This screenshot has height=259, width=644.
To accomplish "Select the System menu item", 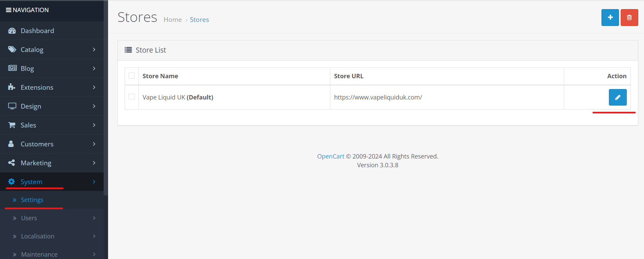I will (x=52, y=182).
